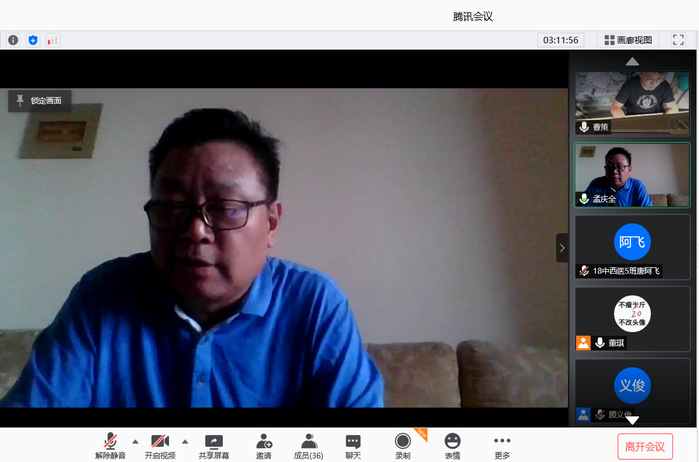This screenshot has height=462, width=699.
Task: Check the network signal status icon
Action: click(52, 40)
